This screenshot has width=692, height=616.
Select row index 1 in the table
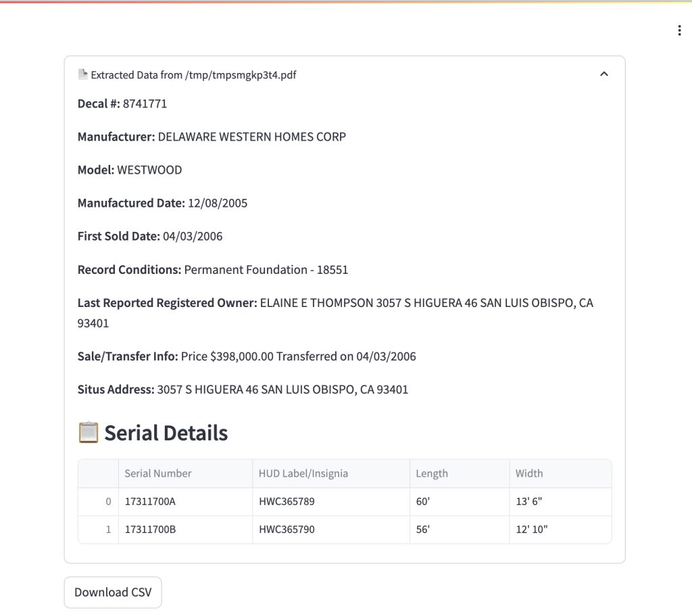click(108, 529)
